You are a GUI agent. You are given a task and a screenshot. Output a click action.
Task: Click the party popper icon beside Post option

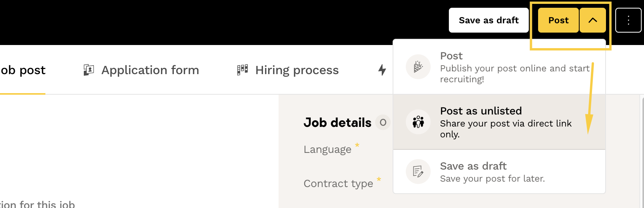[418, 67]
